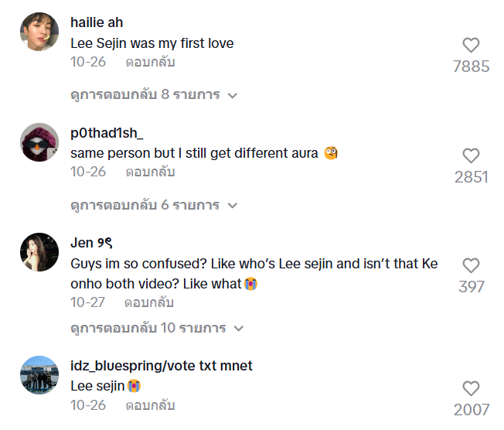Screen dimensions: 504x430
Task: Go to Jen's username link
Action: pyautogui.click(x=92, y=243)
